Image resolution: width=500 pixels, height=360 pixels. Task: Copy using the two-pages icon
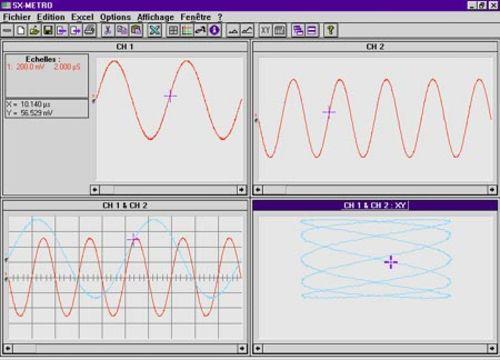(x=122, y=30)
